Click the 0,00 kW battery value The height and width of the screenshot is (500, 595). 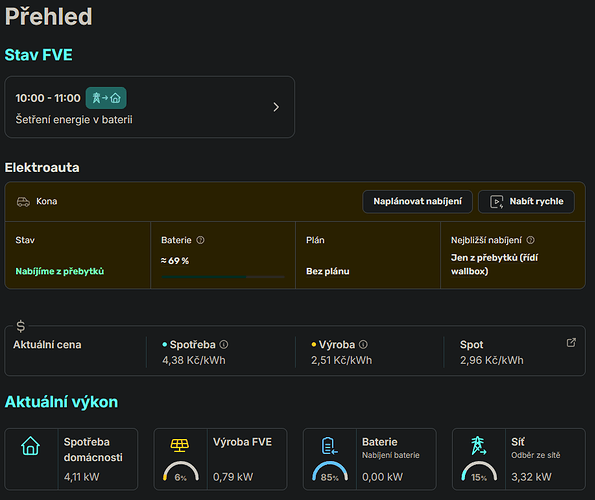point(382,477)
